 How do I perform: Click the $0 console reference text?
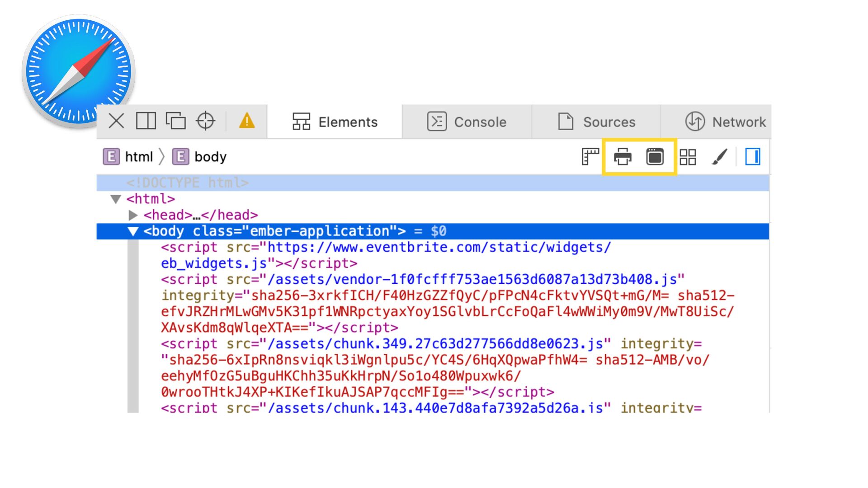[439, 231]
